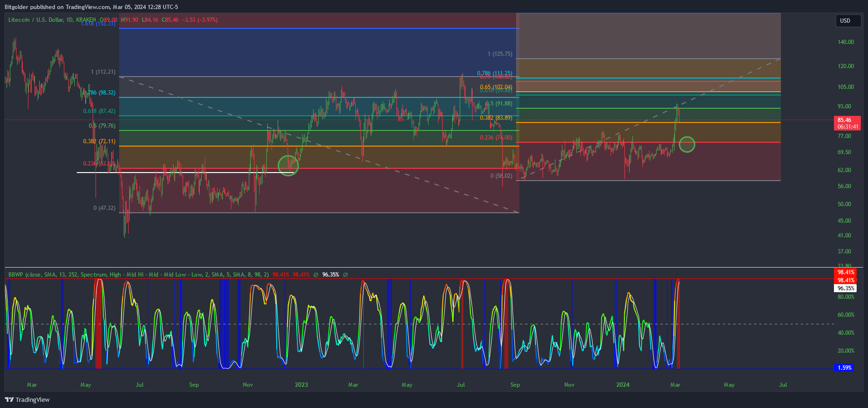
Task: Select the Fibonacci label 0.382 (72.11)
Action: coord(99,141)
